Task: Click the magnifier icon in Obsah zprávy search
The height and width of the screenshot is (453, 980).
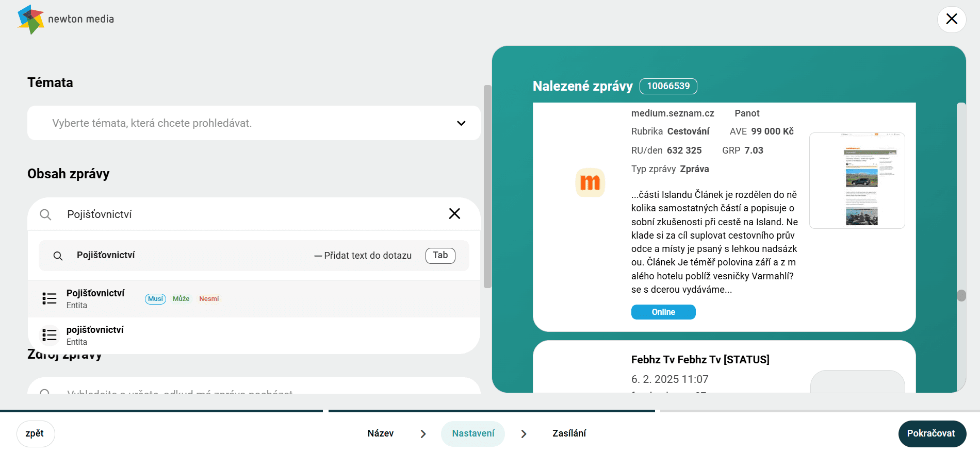Action: pos(45,214)
